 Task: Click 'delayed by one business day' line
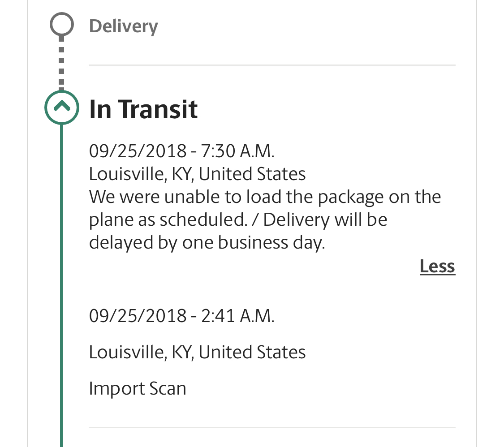pyautogui.click(x=207, y=243)
